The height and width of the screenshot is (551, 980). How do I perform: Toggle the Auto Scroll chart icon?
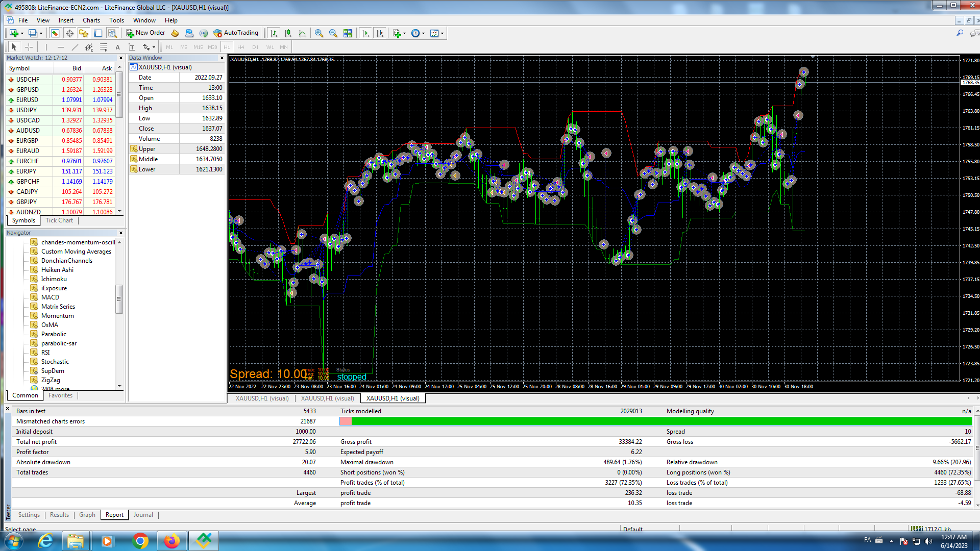[x=365, y=33]
